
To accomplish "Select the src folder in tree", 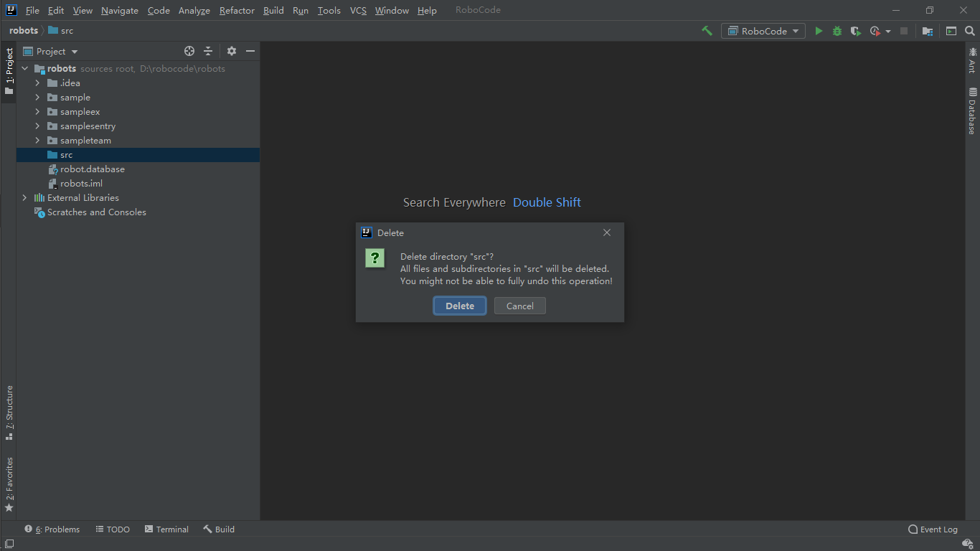I will [138, 155].
